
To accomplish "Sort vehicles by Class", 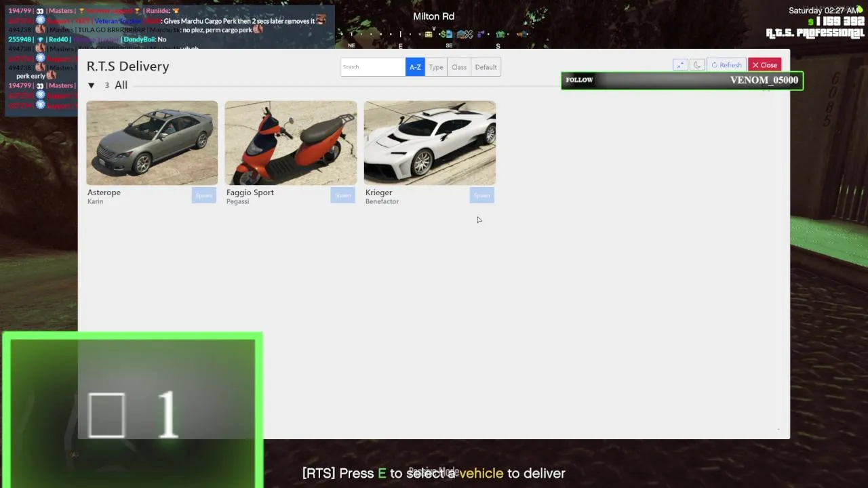I will pyautogui.click(x=459, y=67).
